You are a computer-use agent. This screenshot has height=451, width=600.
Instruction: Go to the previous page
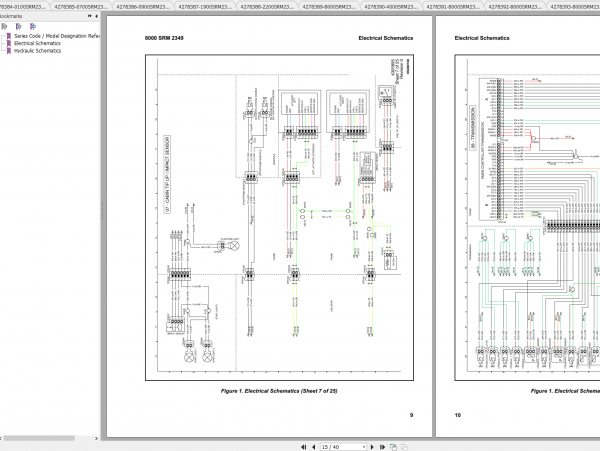(314, 447)
